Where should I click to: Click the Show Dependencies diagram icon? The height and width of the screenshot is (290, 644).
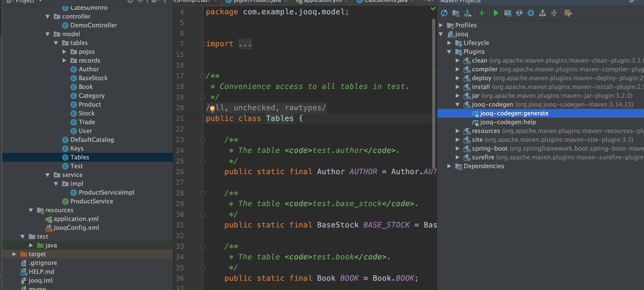(542, 13)
